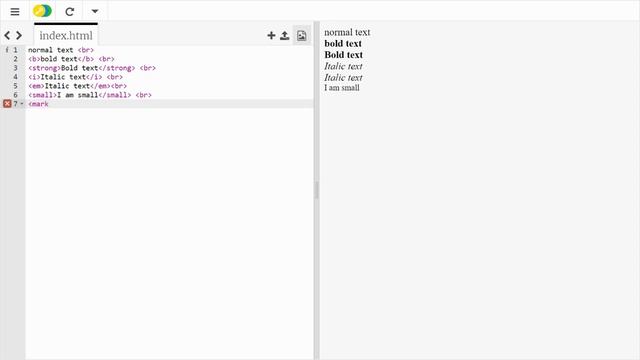
Task: Click the info marker on line 1
Action: pos(7,50)
